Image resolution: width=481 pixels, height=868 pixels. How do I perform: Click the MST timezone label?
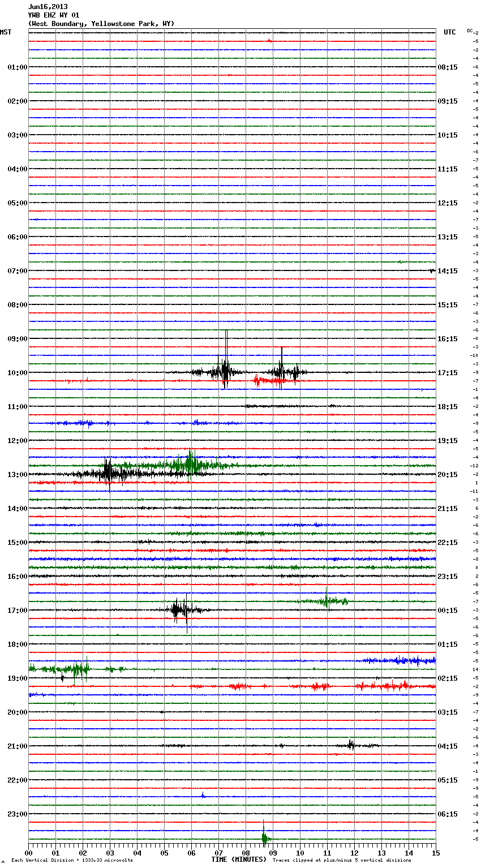pos(6,32)
